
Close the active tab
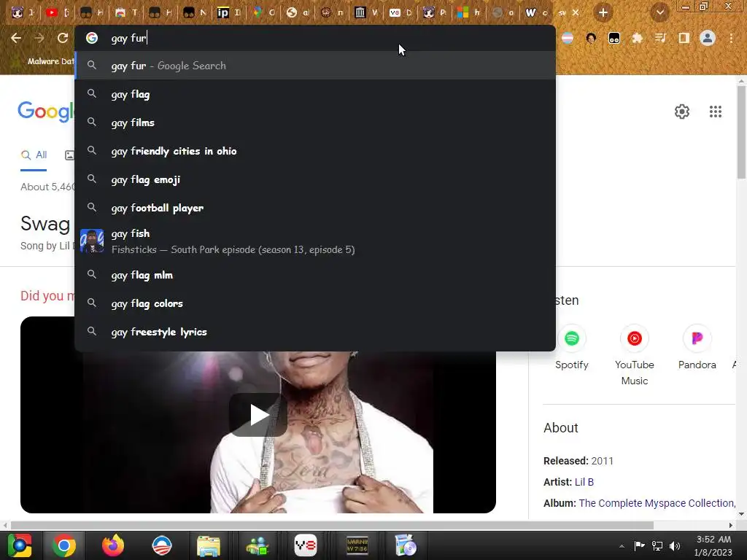(x=576, y=13)
